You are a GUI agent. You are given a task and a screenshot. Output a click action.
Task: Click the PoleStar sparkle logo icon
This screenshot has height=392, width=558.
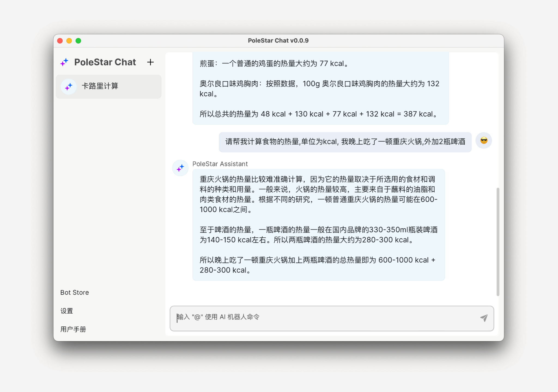coord(64,62)
